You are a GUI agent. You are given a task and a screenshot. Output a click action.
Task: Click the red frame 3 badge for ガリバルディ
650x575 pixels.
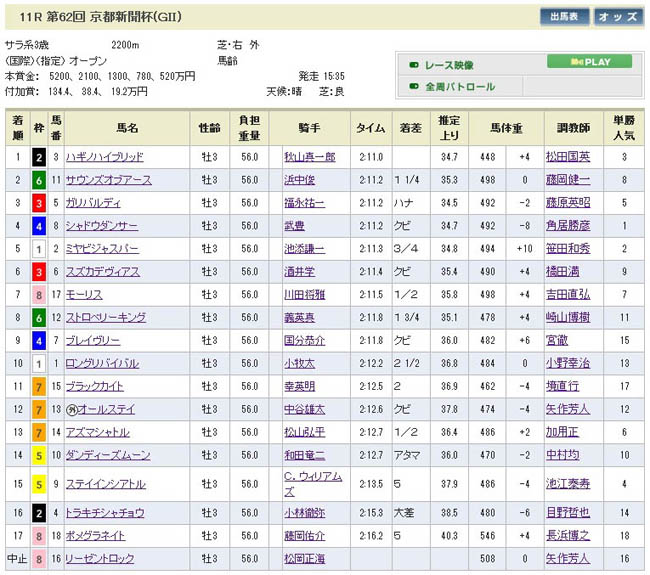[38, 202]
